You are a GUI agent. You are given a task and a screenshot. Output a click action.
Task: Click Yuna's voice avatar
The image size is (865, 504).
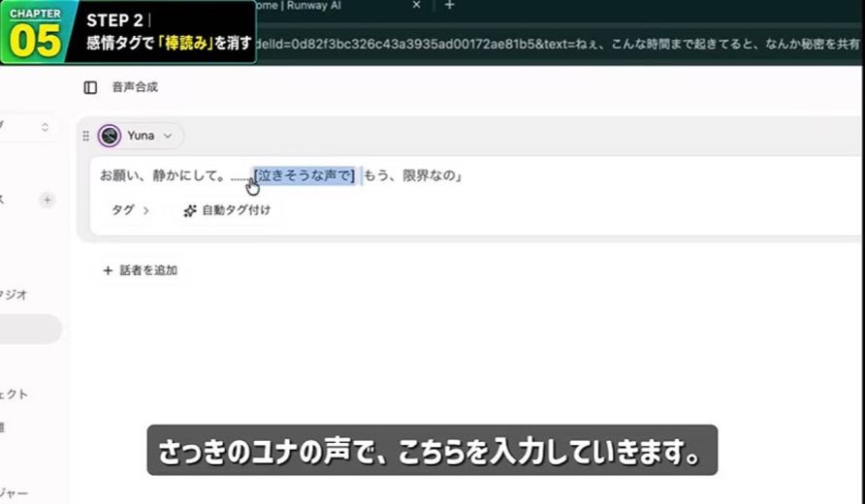[x=110, y=136]
